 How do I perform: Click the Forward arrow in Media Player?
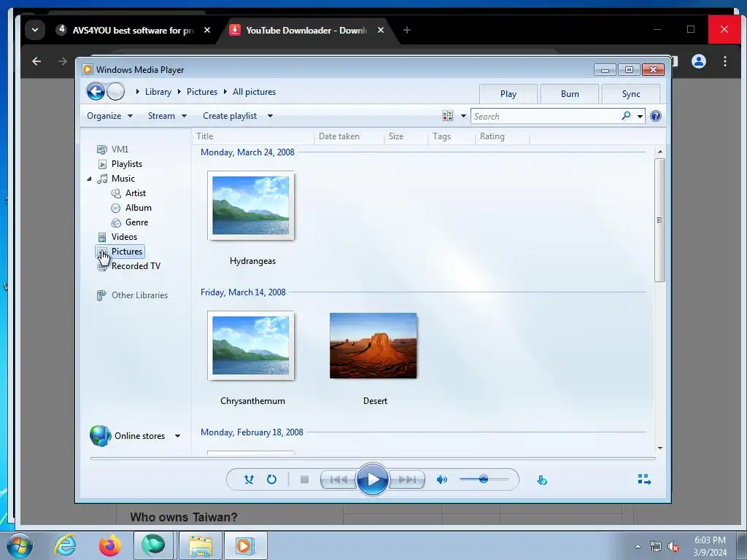pyautogui.click(x=115, y=91)
